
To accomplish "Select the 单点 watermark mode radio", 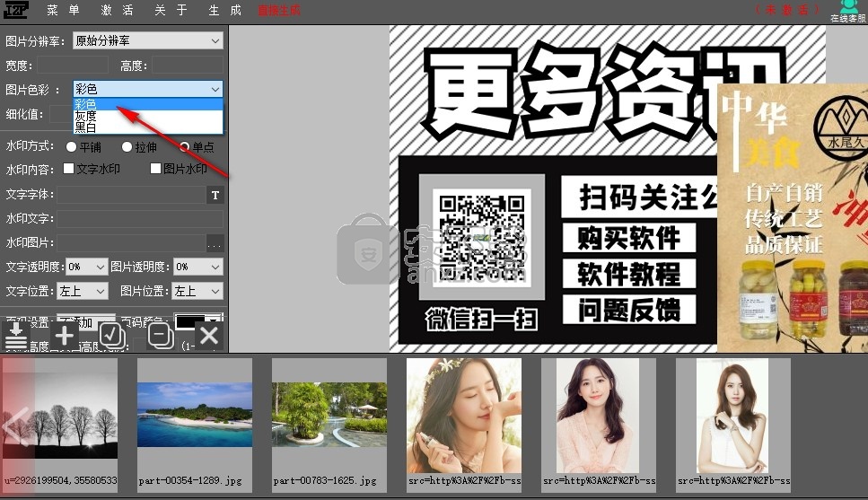I will (184, 146).
